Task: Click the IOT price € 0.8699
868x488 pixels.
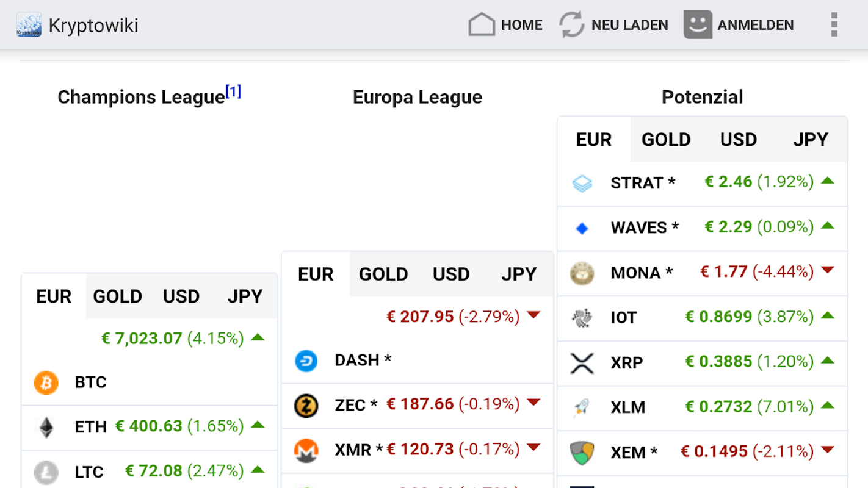Action: (718, 317)
